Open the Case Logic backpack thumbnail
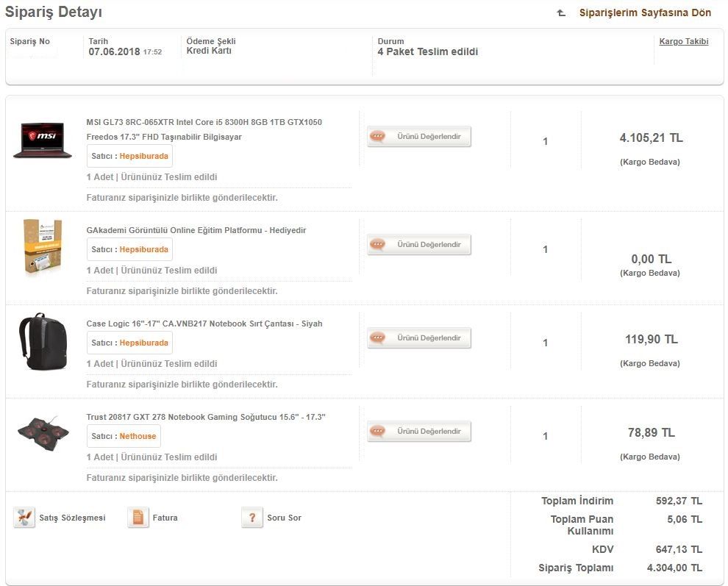This screenshot has width=728, height=586. [x=42, y=341]
